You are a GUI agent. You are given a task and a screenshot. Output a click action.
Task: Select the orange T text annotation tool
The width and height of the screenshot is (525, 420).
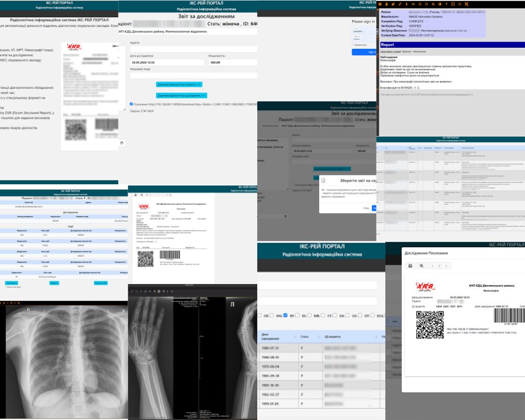pos(446,4)
